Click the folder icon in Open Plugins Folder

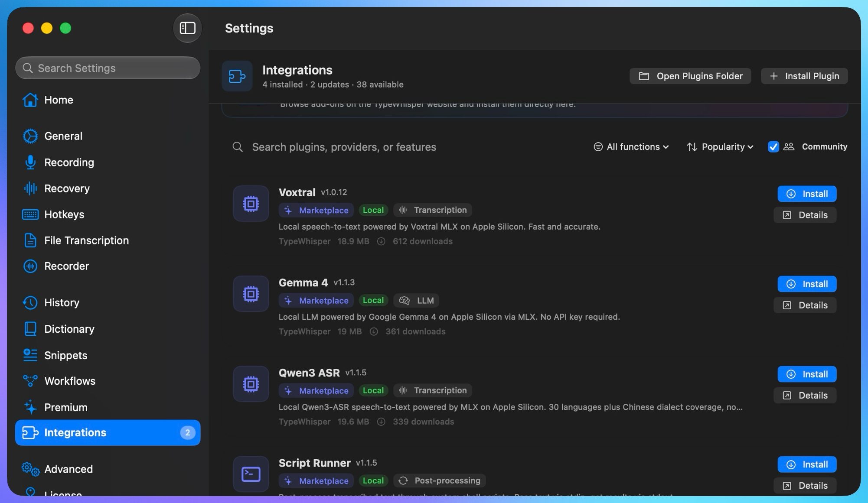(644, 76)
